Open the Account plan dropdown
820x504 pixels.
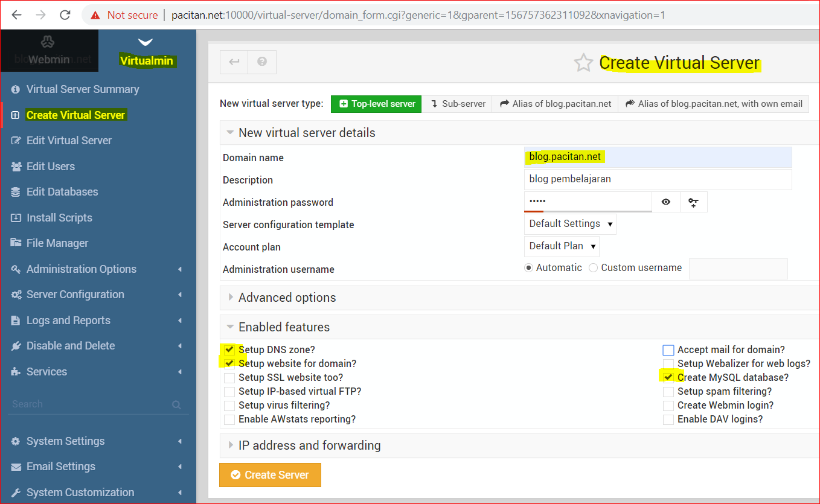(562, 246)
